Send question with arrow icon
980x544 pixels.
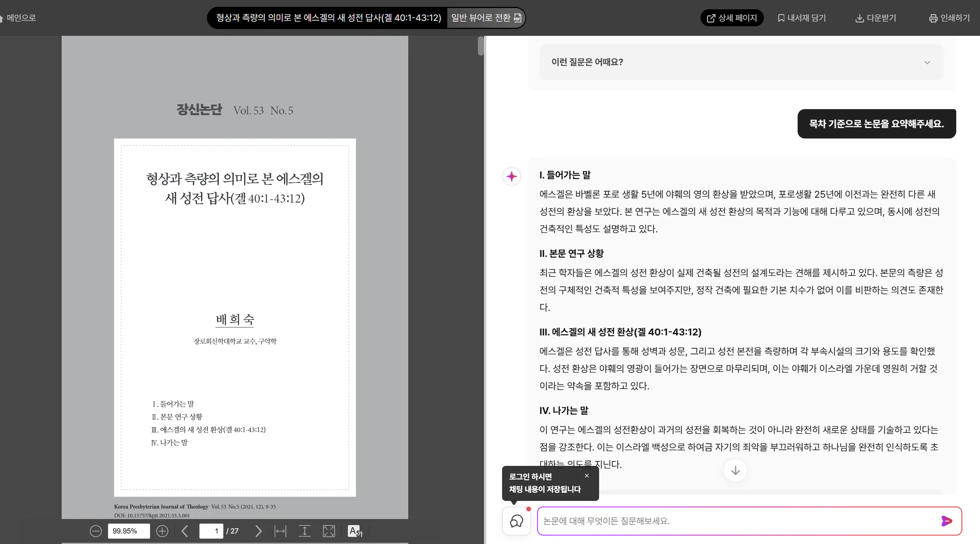[946, 521]
